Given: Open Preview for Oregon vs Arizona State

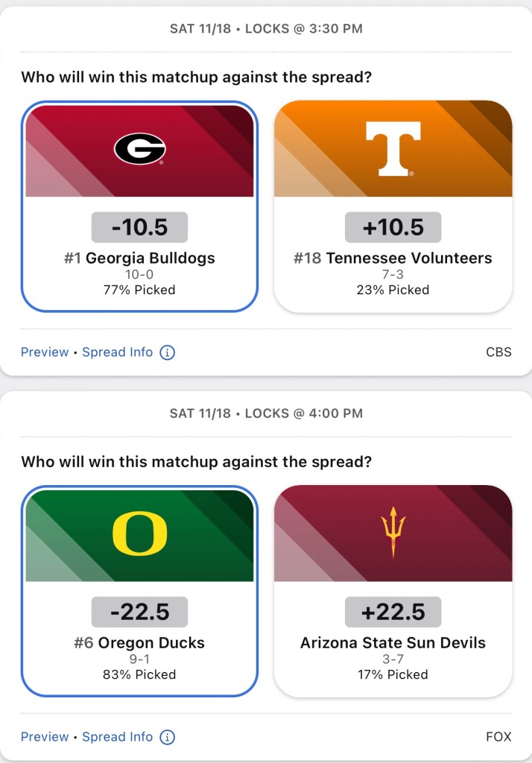Looking at the screenshot, I should tap(45, 737).
